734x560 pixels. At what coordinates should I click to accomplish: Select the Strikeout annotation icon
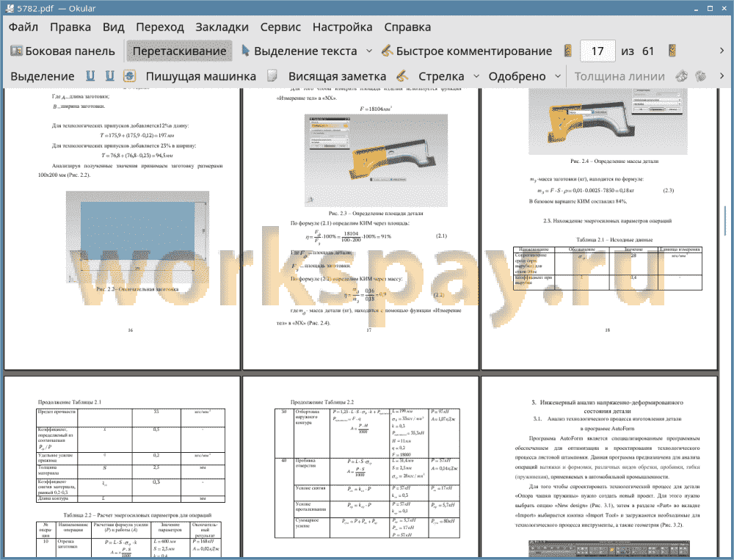[129, 76]
